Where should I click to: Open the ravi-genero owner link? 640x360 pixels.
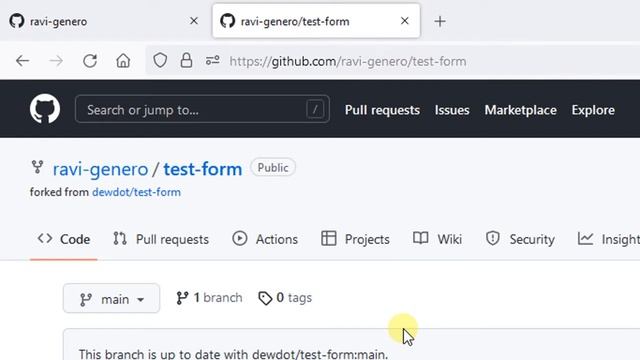[100, 169]
